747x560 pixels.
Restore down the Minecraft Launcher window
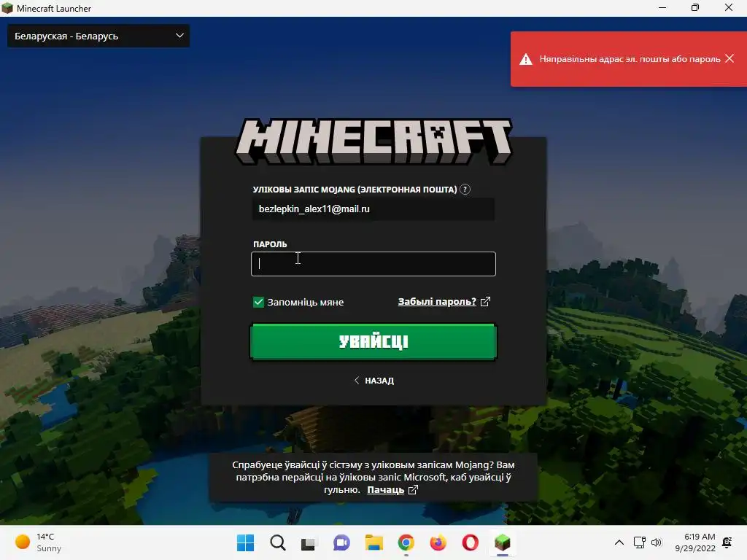point(695,8)
